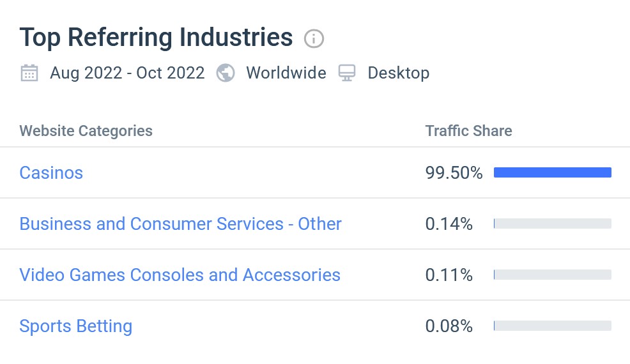Click the globe icon next to Worldwide

coord(226,73)
